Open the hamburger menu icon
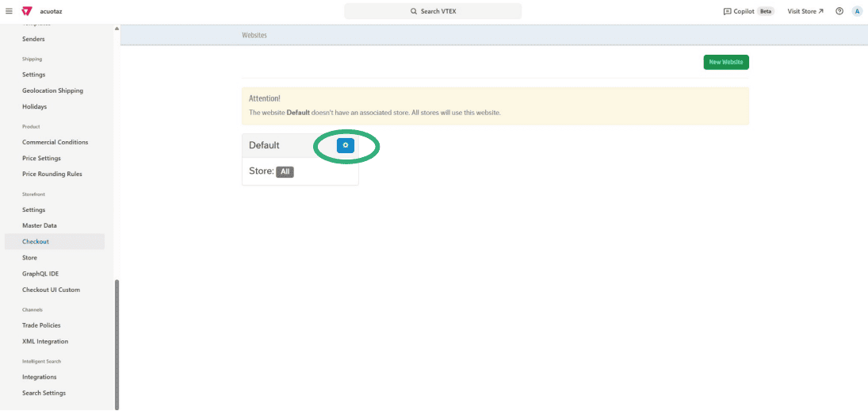 9,11
